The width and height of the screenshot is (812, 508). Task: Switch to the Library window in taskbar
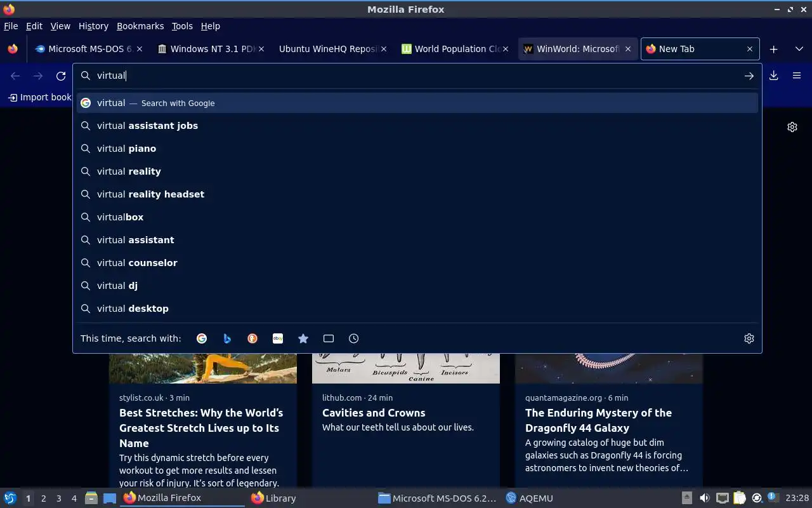(273, 498)
